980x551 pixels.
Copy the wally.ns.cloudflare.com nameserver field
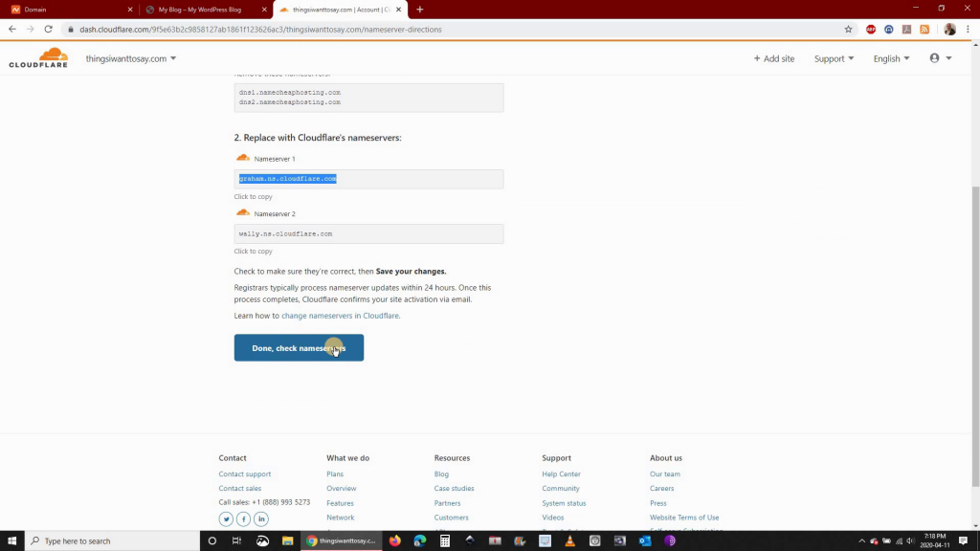click(368, 233)
